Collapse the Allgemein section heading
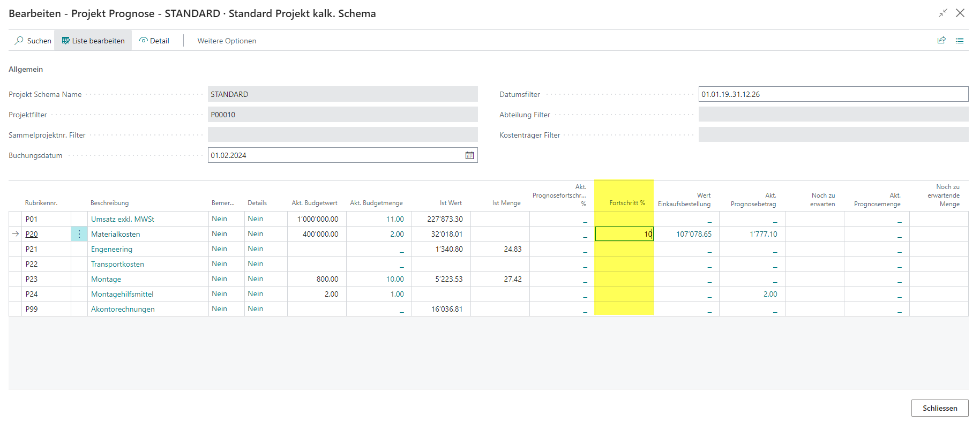 click(x=26, y=69)
